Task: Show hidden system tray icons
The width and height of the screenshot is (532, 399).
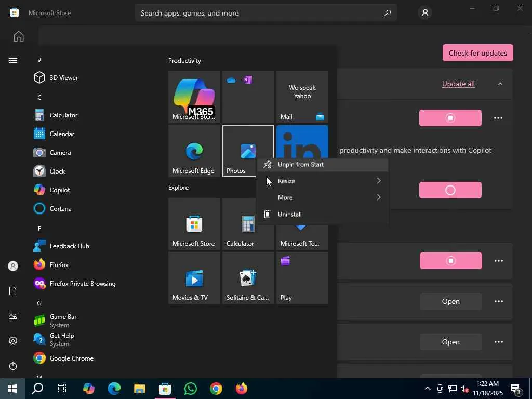Action: click(428, 389)
